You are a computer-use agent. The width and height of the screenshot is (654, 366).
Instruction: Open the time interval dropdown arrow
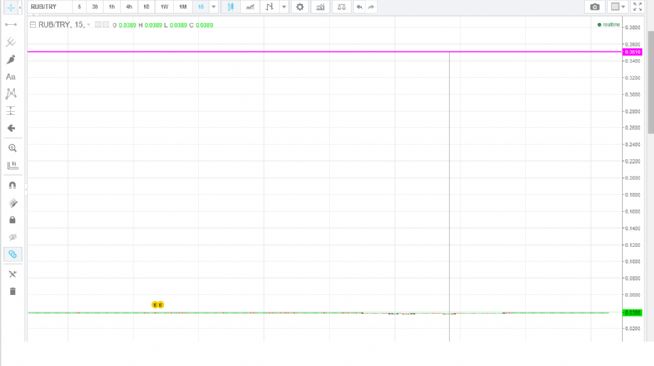[214, 7]
